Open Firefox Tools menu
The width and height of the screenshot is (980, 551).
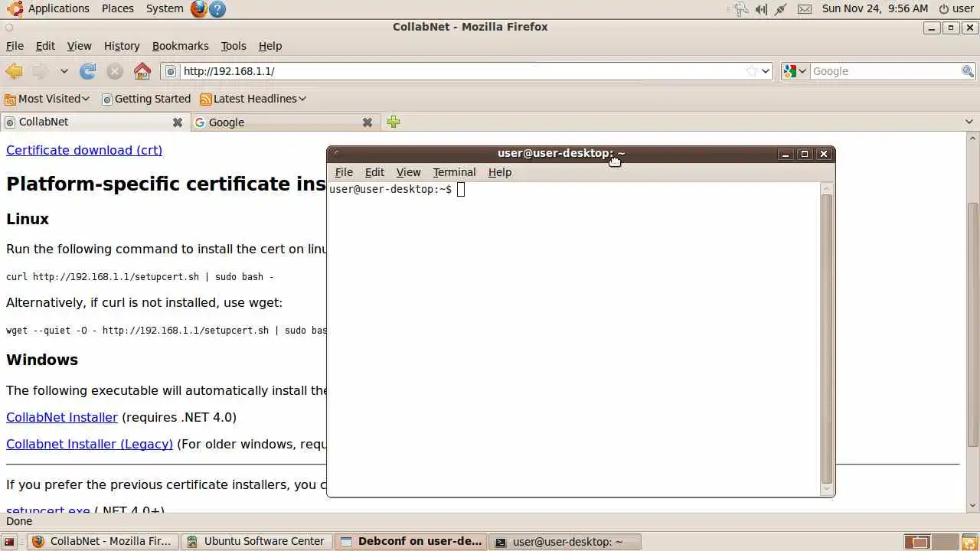point(234,46)
